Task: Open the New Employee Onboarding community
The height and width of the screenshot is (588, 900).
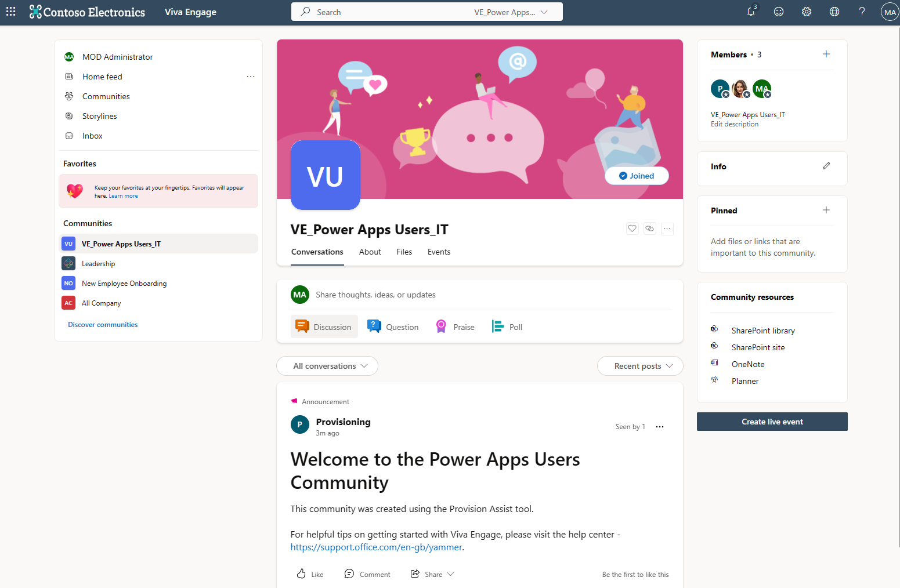Action: click(158, 284)
